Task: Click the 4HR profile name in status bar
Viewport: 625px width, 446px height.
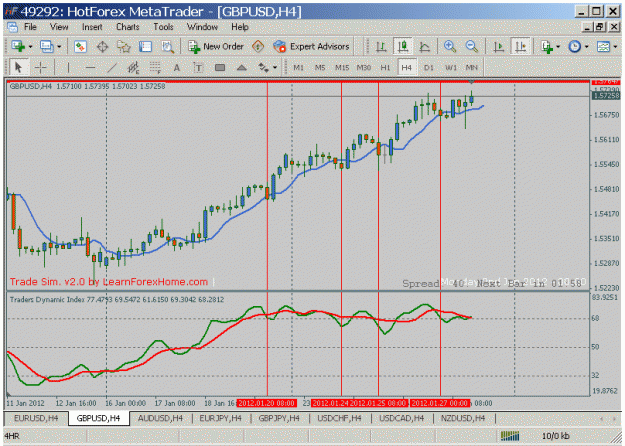Action: coord(12,436)
